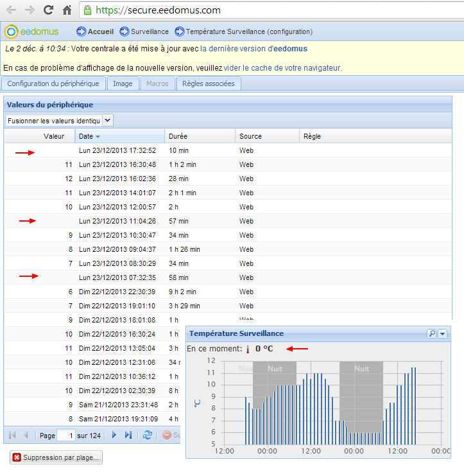The image size is (464, 476).
Task: Click the red X icon on Suppression par plage
Action: (17, 457)
